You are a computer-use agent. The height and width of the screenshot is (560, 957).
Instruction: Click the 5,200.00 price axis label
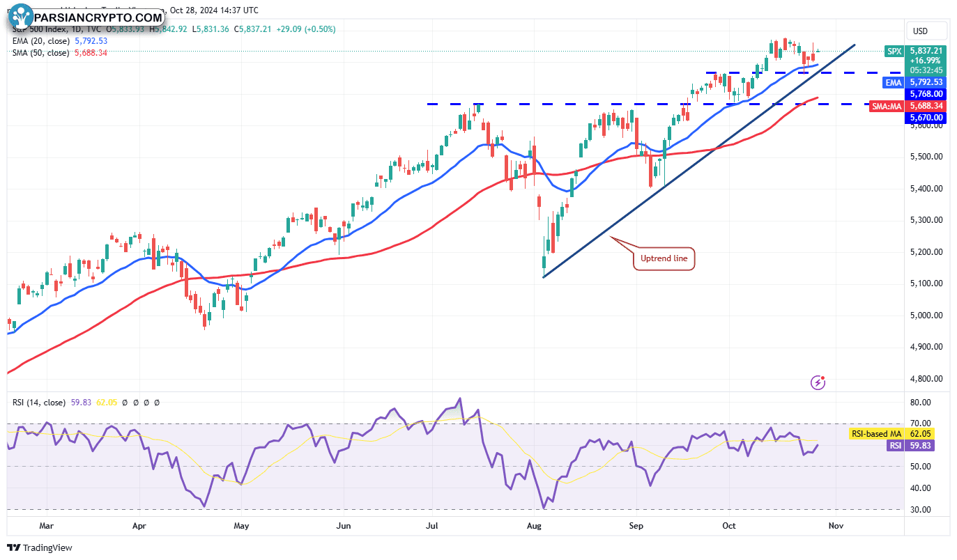(x=928, y=252)
